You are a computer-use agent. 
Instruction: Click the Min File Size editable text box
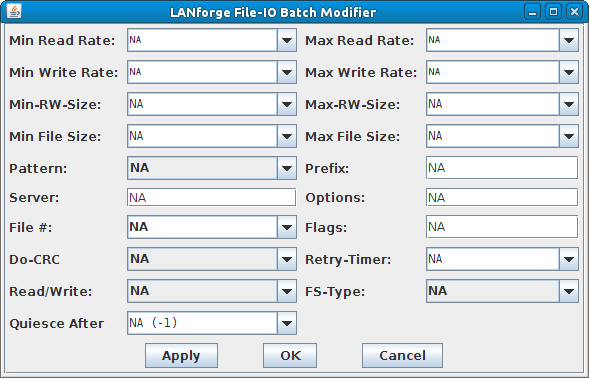(202, 136)
